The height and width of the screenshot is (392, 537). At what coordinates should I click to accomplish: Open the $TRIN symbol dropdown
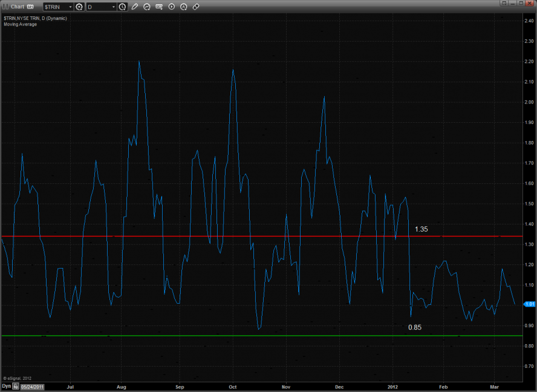(70, 7)
